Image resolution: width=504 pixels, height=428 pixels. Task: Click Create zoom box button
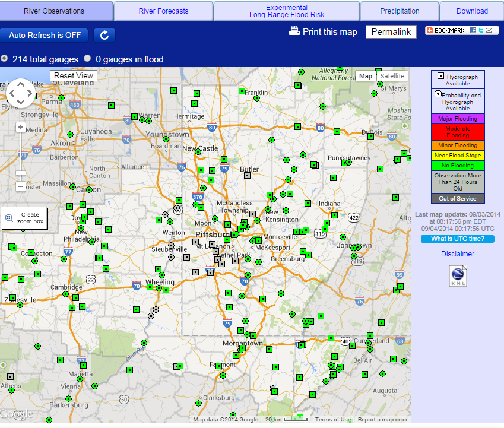24,218
